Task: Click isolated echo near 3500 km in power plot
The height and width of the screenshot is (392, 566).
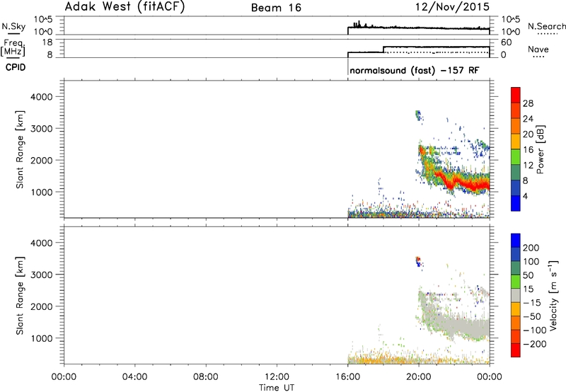Action: pyautogui.click(x=418, y=115)
